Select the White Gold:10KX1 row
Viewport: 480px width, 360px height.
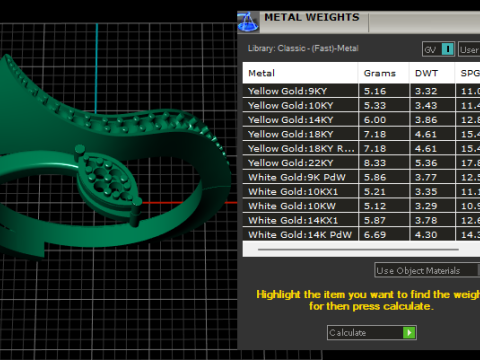(361, 191)
